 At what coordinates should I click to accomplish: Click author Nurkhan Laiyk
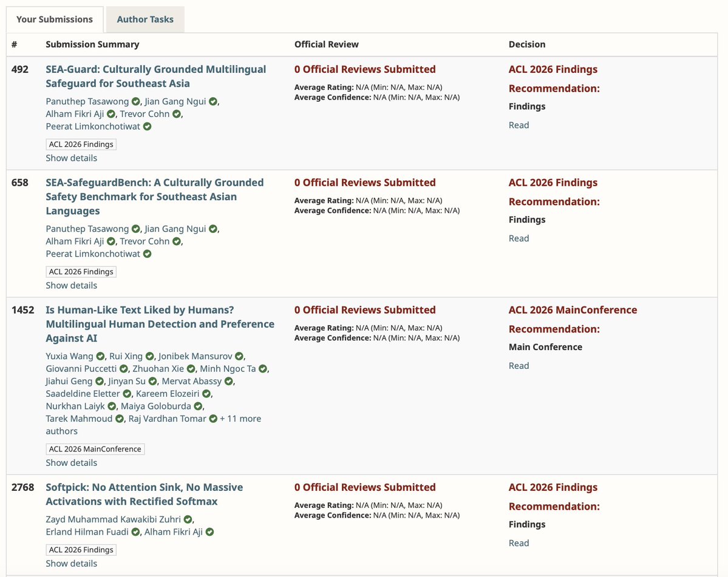75,406
